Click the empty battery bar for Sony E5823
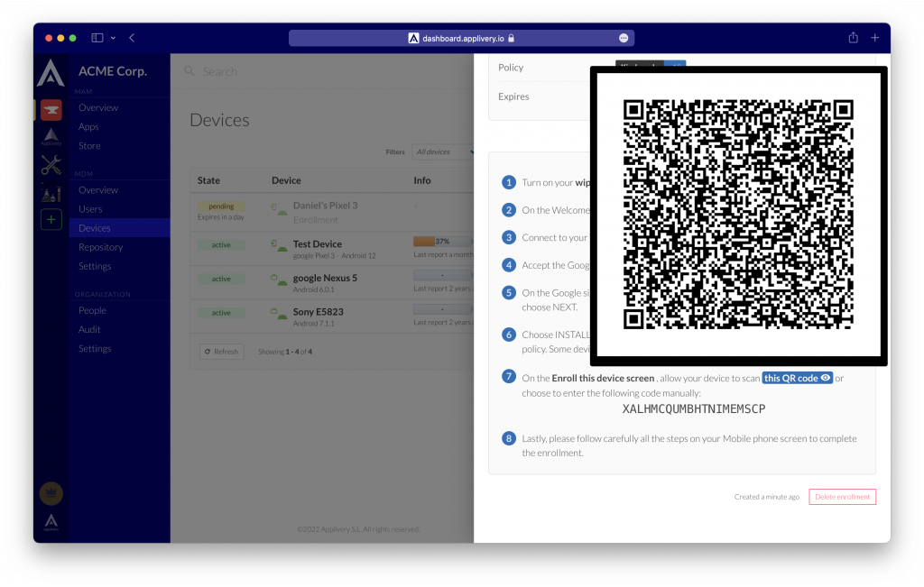924x587 pixels. (x=442, y=309)
